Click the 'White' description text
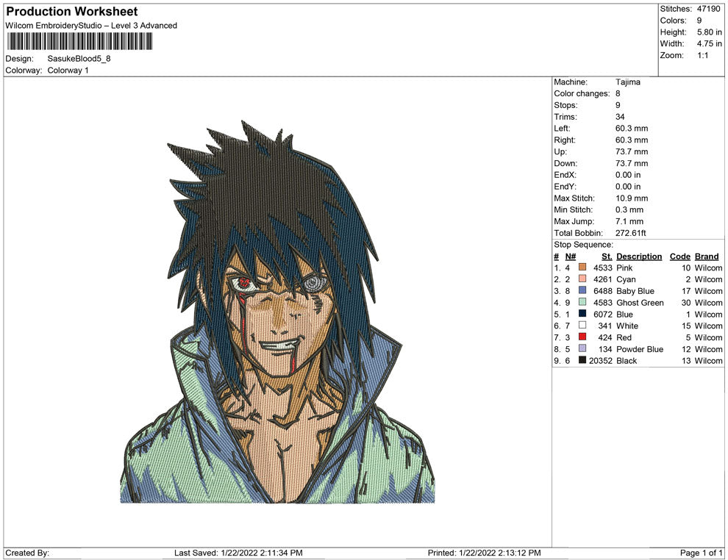Screen dimensions: 728x560 [x=627, y=326]
